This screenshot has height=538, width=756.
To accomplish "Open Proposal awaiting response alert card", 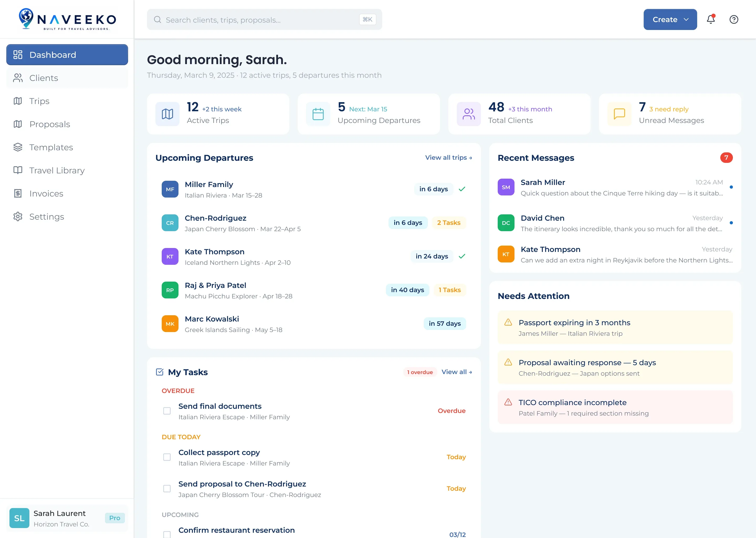I will pos(615,368).
